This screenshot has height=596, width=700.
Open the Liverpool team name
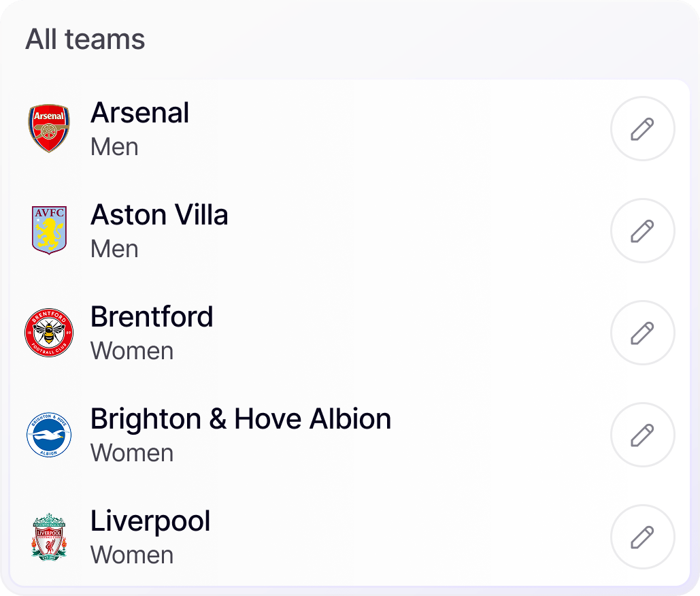[x=150, y=521]
